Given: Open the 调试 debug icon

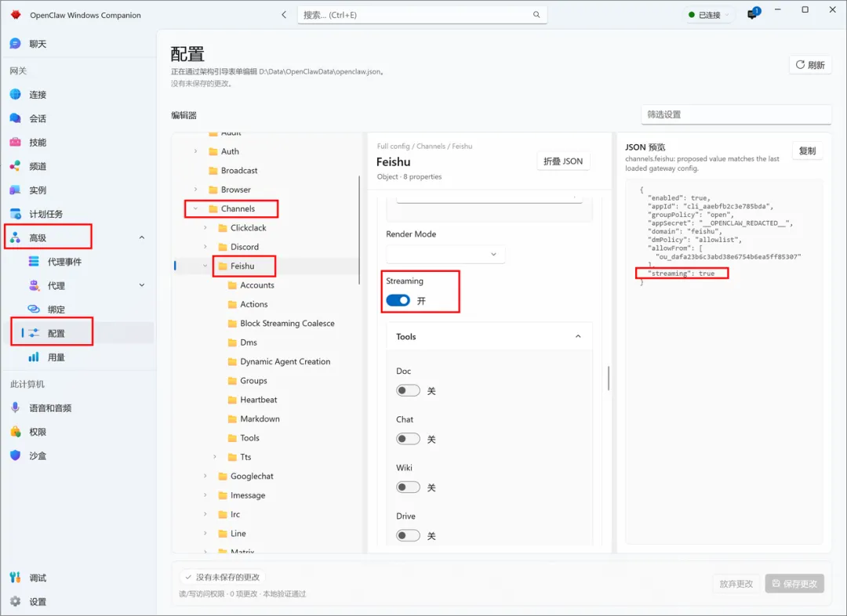Looking at the screenshot, I should pos(15,577).
